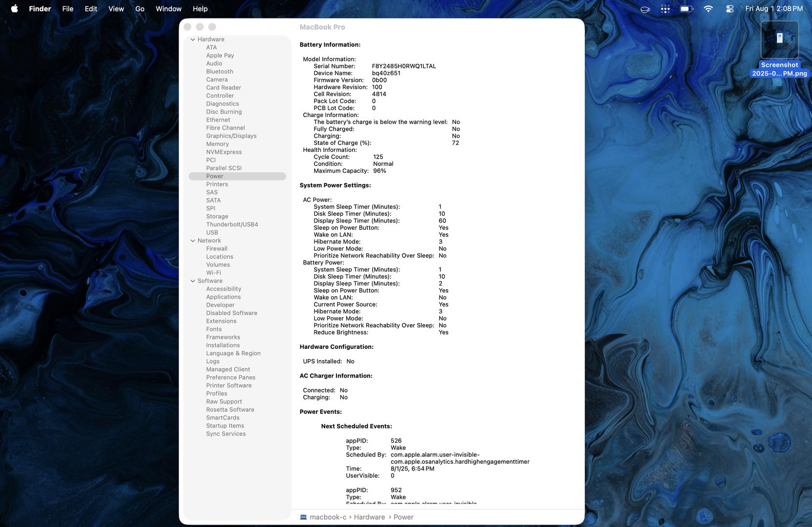The image size is (812, 527).
Task: Click the date and time in menu bar
Action: click(774, 9)
